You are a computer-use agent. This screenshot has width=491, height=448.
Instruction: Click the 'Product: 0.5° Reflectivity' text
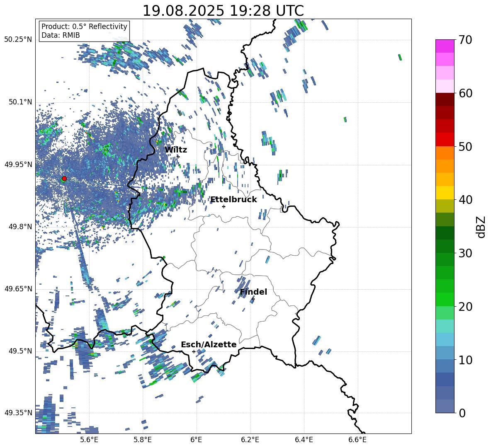(x=84, y=27)
